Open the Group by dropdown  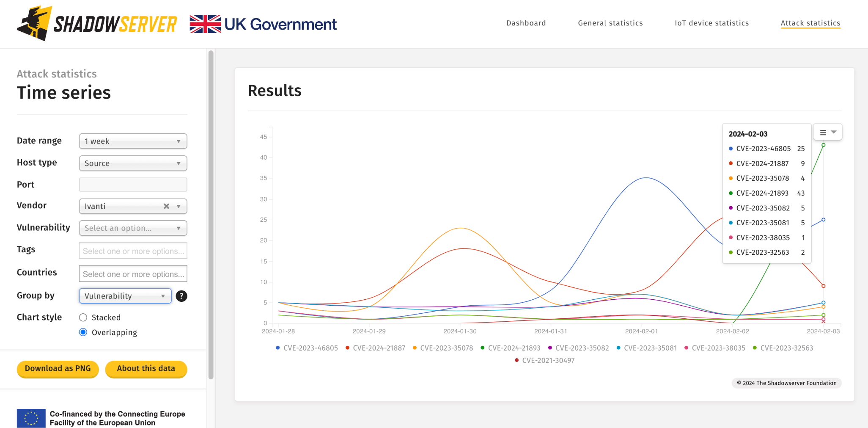(x=125, y=296)
